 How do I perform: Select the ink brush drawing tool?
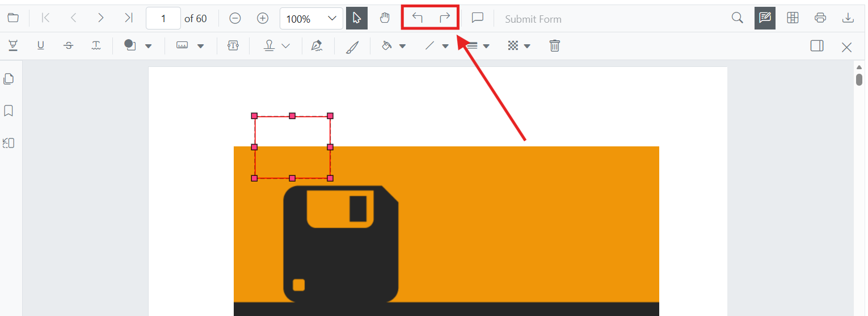click(x=352, y=46)
